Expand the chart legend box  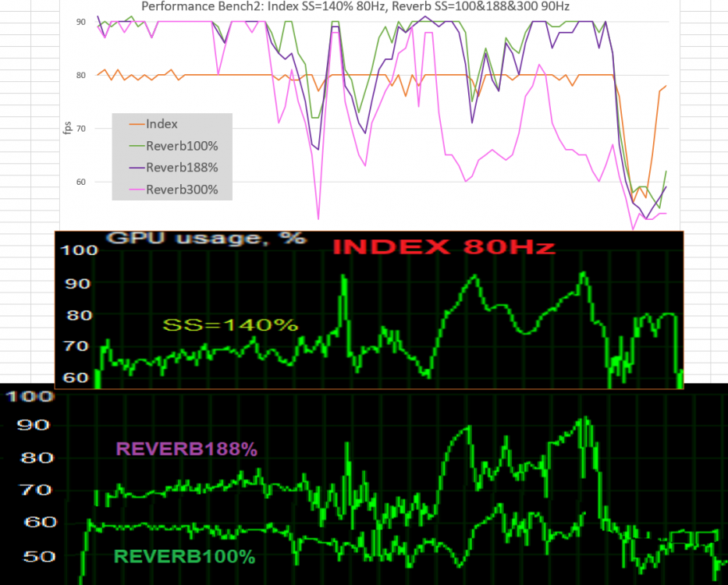tap(172, 156)
